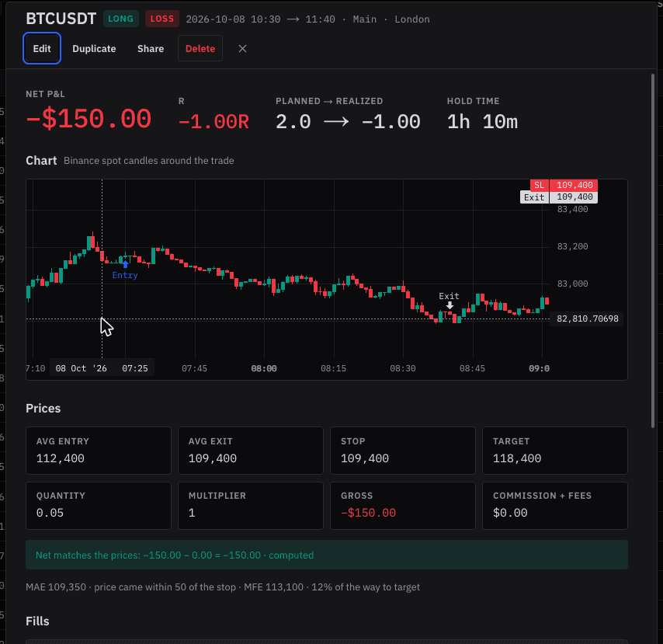Click the LONG direction badge
The image size is (663, 644).
(121, 19)
